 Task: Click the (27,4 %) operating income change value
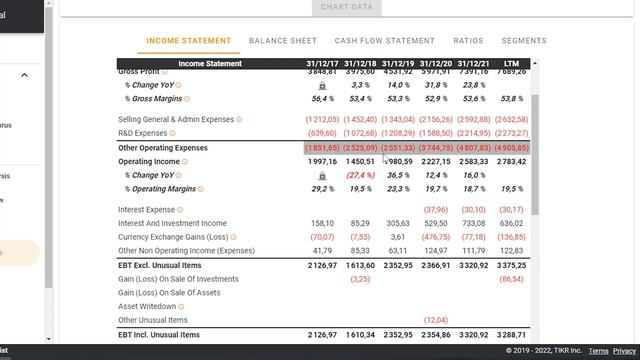[x=360, y=176]
